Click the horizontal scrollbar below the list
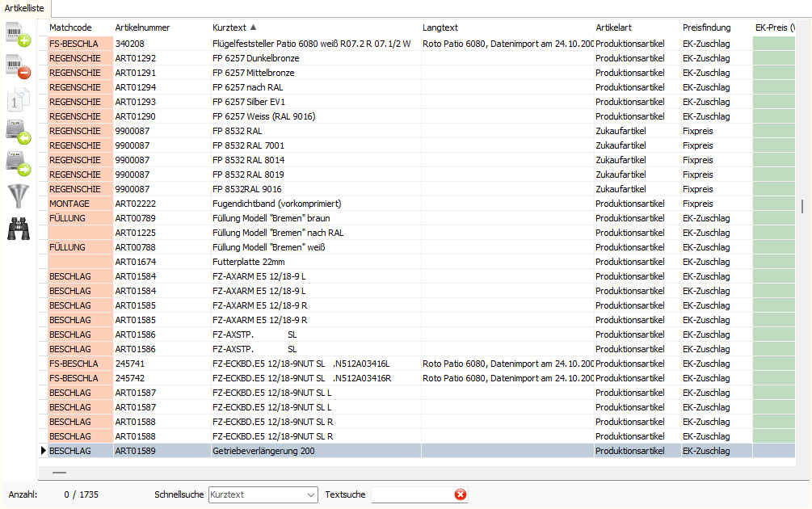 58,472
